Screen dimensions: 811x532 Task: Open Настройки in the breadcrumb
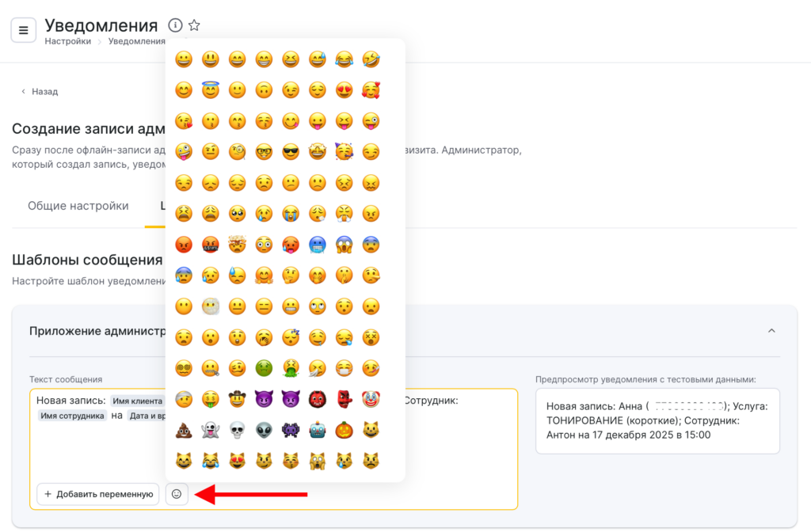(x=67, y=41)
